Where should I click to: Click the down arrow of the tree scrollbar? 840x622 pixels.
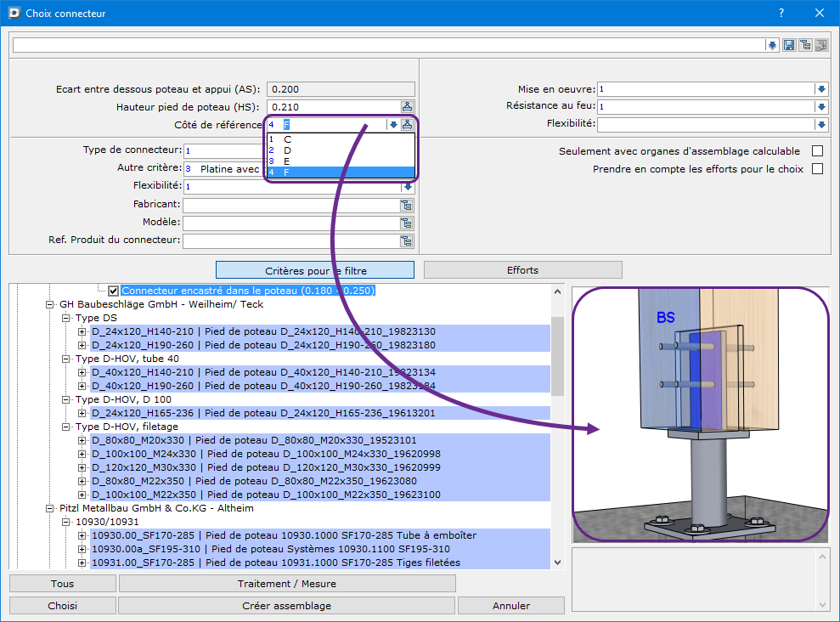coord(558,562)
